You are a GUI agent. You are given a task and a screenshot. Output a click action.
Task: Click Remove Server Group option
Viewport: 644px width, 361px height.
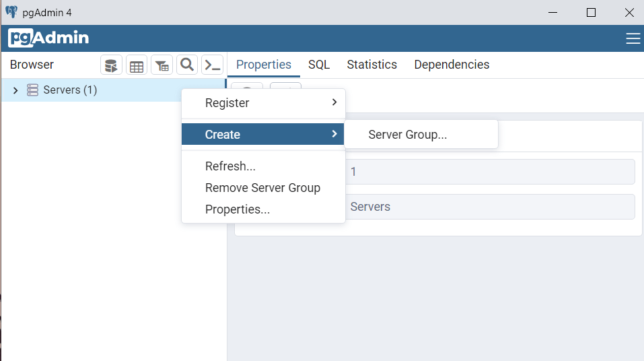point(262,188)
